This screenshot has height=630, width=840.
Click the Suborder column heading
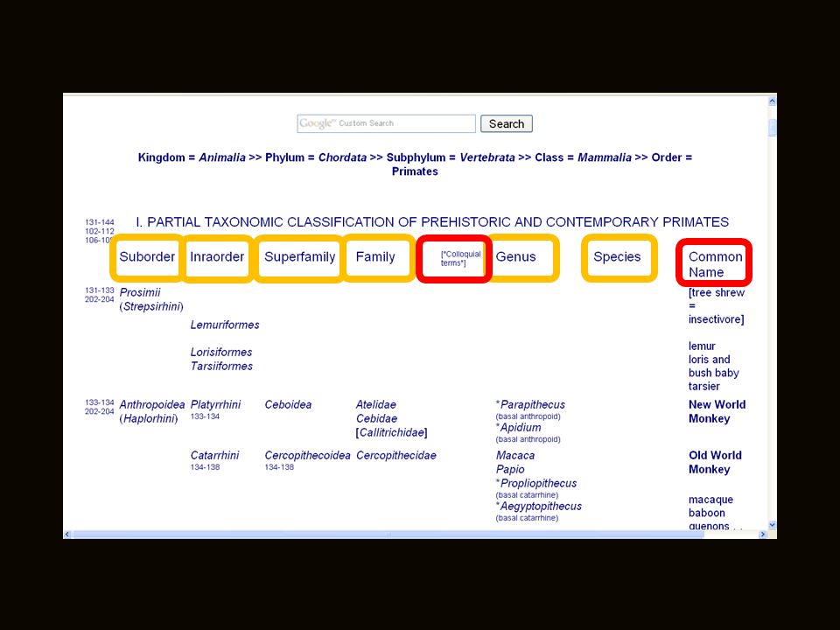click(147, 256)
